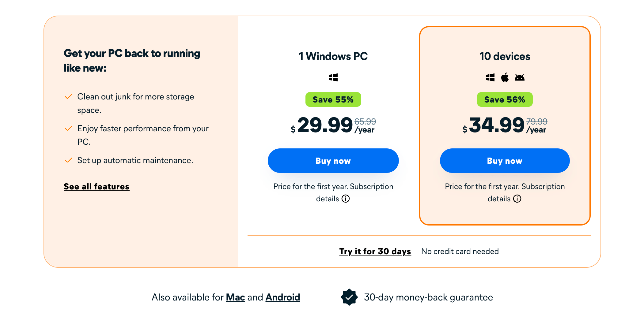
Task: Open See all features
Action: [96, 186]
